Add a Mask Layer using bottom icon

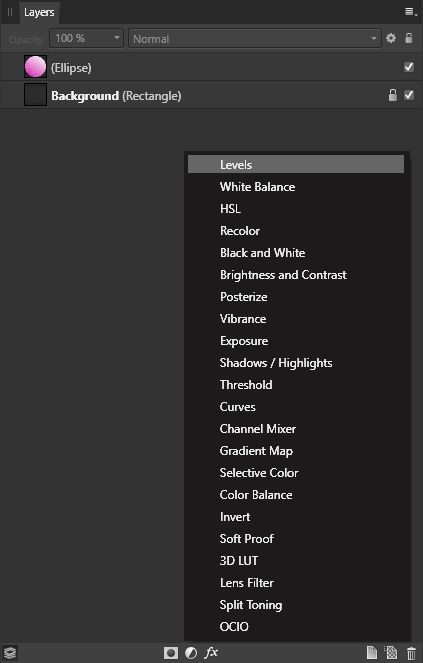171,653
